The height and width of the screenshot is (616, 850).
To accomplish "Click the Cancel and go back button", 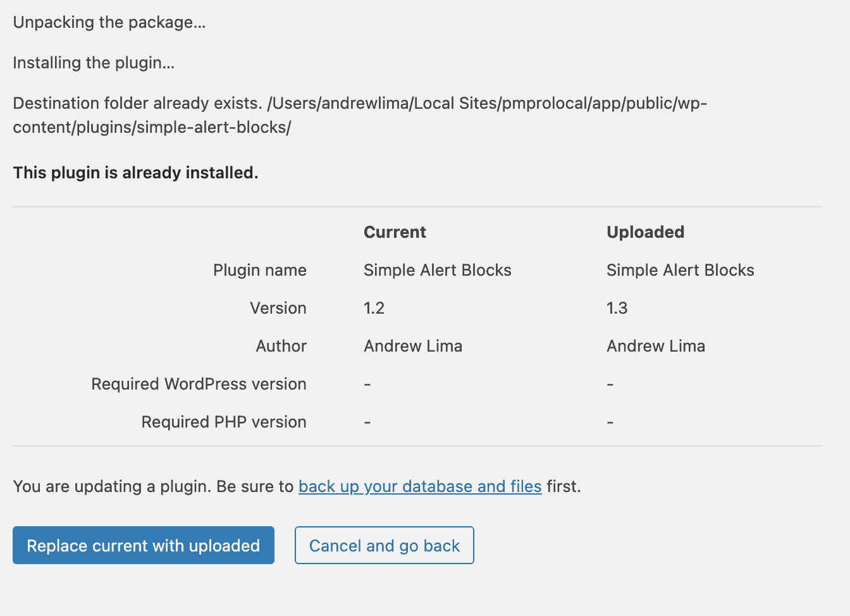I will (384, 545).
